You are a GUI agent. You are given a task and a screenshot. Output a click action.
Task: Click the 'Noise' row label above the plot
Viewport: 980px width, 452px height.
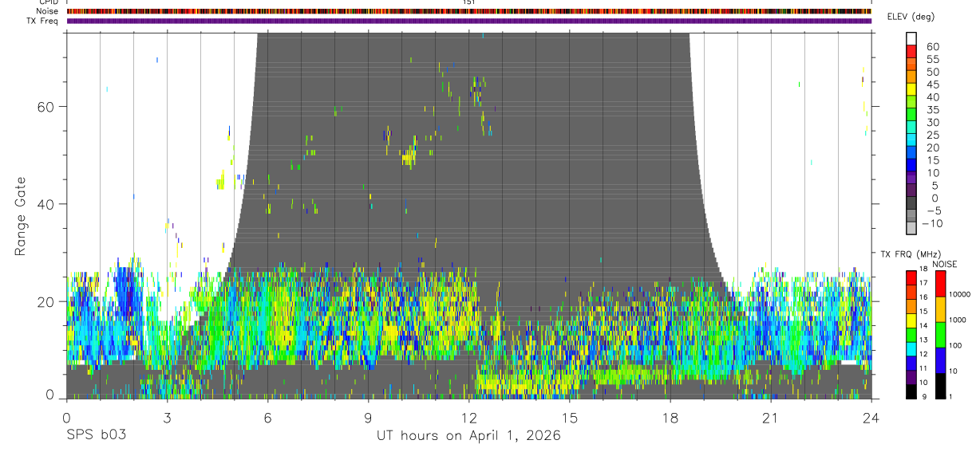coord(48,11)
